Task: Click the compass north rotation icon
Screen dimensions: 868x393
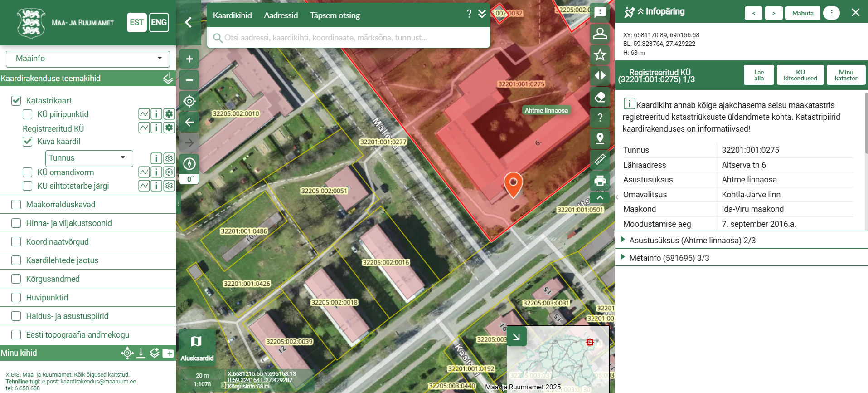Action: [189, 164]
